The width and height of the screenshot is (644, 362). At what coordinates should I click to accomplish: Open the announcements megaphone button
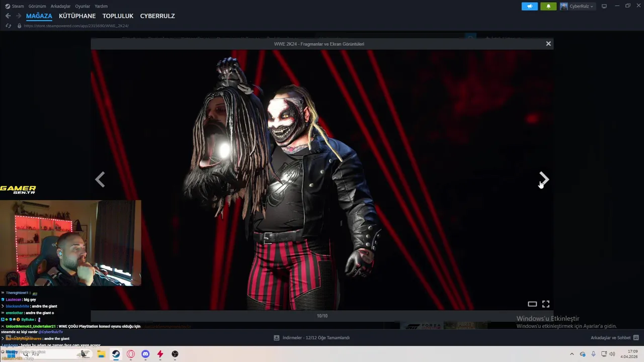click(x=530, y=6)
